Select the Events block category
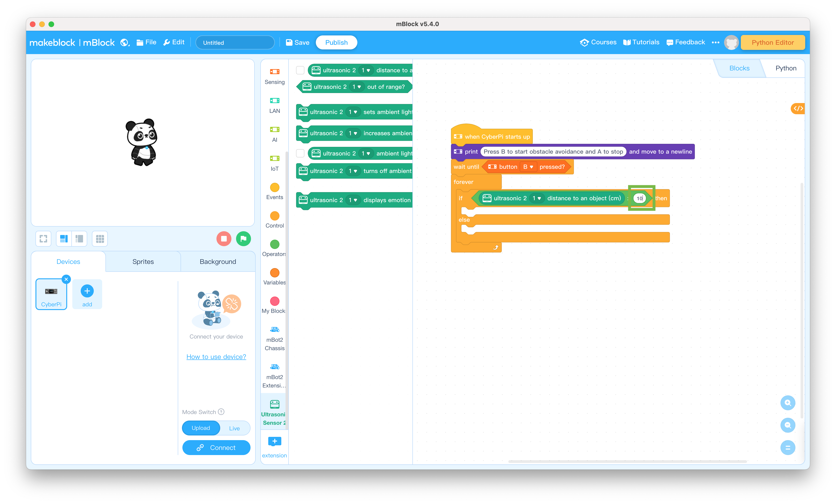 tap(275, 192)
